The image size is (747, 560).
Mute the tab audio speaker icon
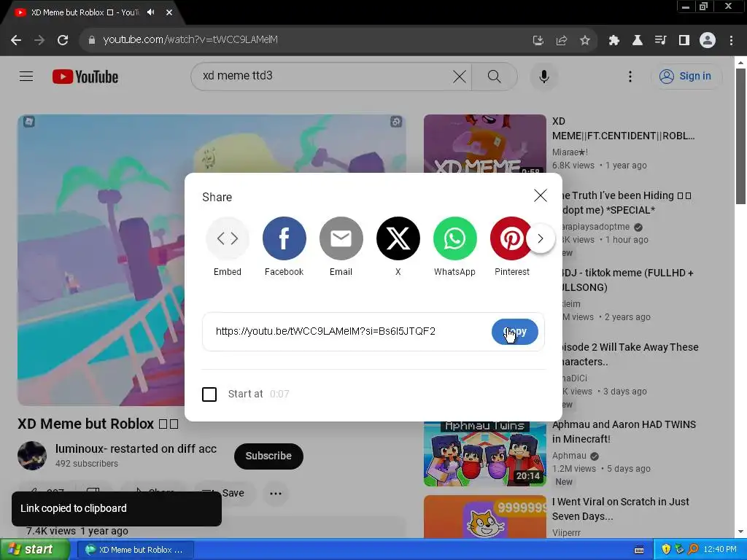pos(151,12)
